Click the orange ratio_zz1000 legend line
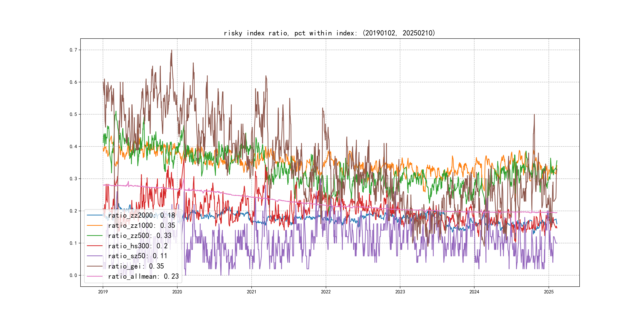Image resolution: width=644 pixels, height=322 pixels. click(94, 226)
